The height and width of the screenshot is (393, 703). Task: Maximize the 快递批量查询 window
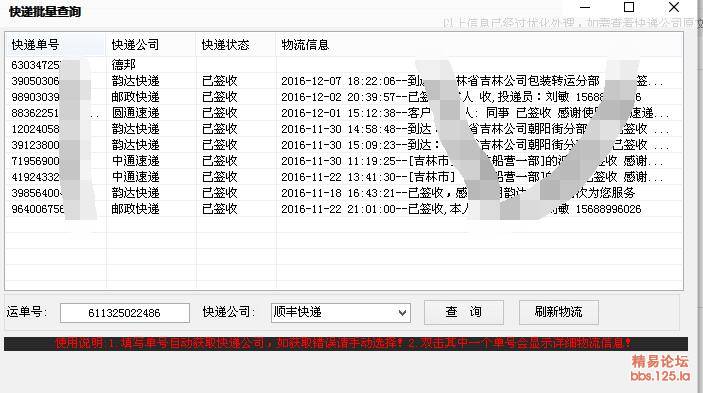coord(629,7)
